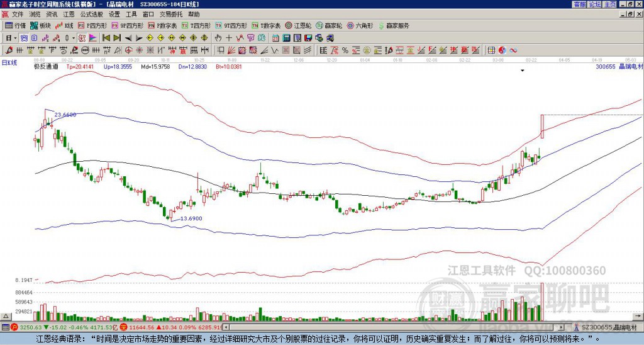Select the zigzag wave line tool
The height and width of the screenshot is (345, 644).
pos(275,50)
